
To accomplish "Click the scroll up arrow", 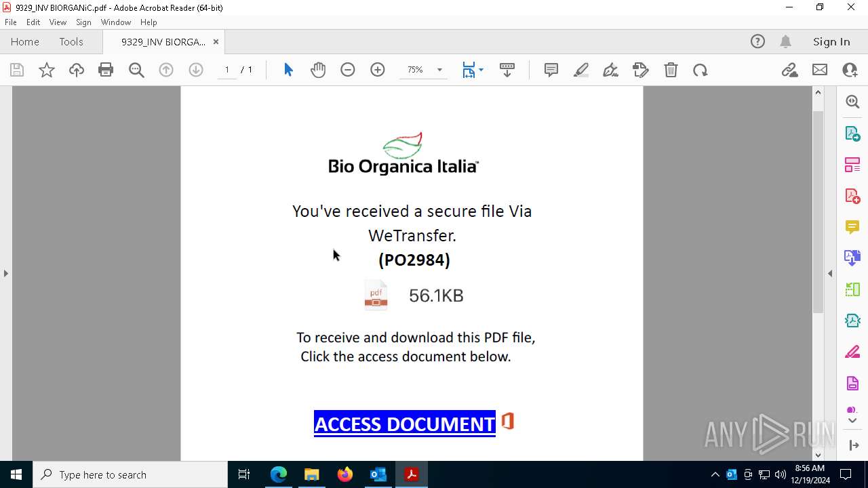I will (818, 92).
